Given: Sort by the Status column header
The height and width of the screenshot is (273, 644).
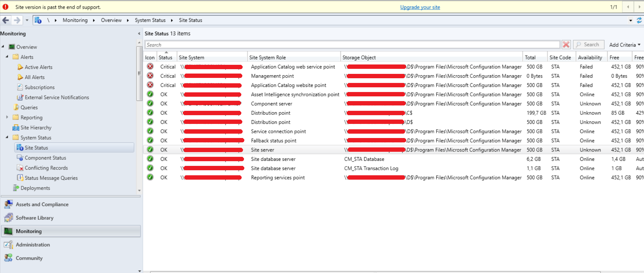Looking at the screenshot, I should pyautogui.click(x=166, y=57).
